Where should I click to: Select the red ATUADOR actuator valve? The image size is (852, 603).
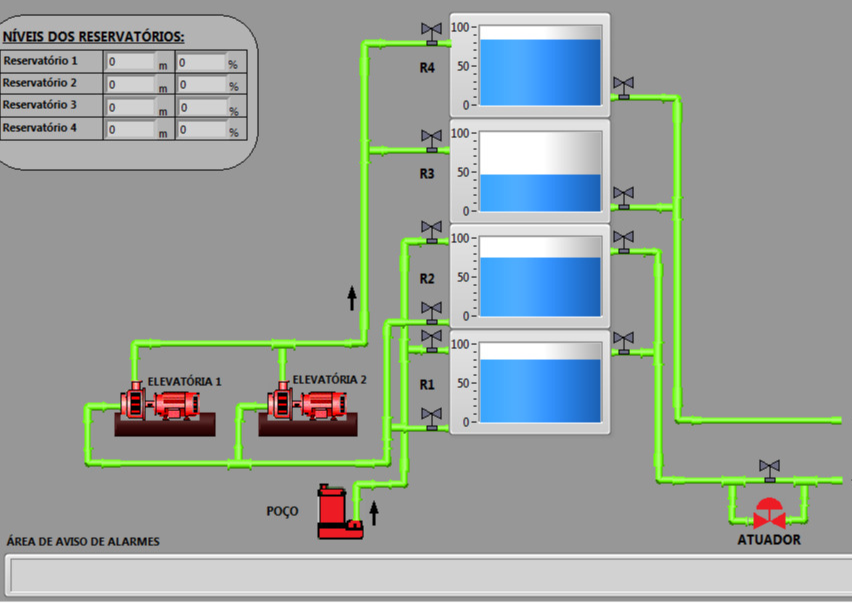(769, 513)
